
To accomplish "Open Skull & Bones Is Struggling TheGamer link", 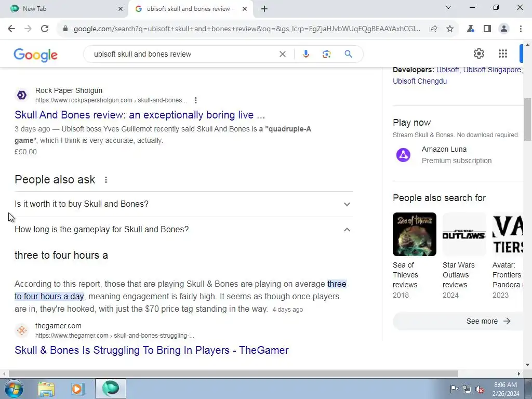I will (x=152, y=350).
